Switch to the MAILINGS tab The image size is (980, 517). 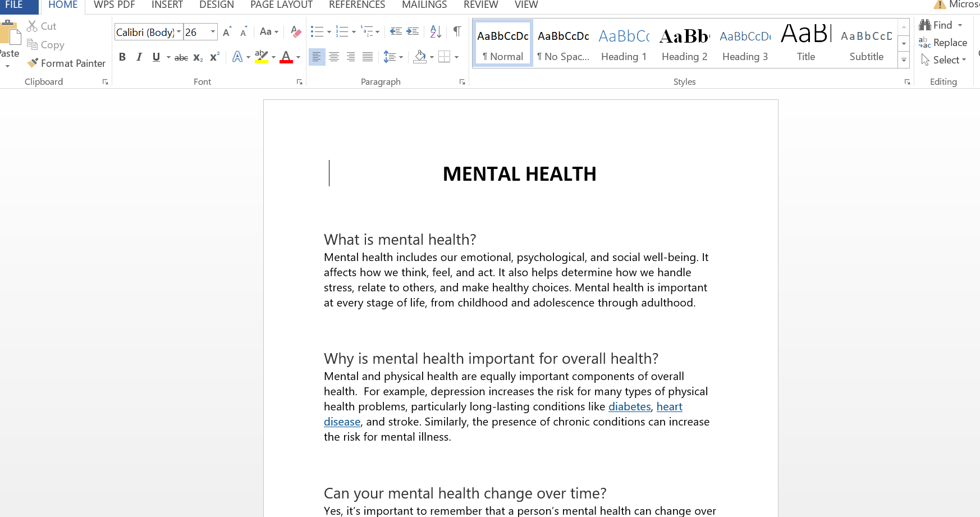pyautogui.click(x=424, y=5)
